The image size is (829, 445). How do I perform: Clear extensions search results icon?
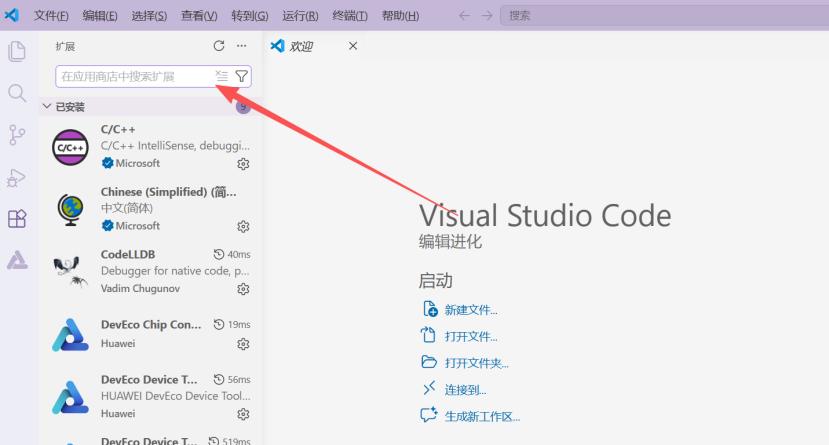[x=222, y=76]
